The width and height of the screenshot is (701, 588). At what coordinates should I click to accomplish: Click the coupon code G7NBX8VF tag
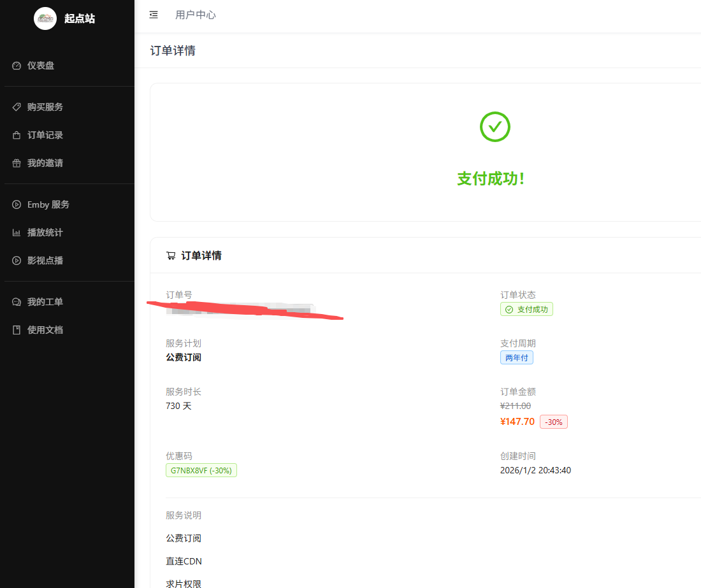pyautogui.click(x=201, y=470)
